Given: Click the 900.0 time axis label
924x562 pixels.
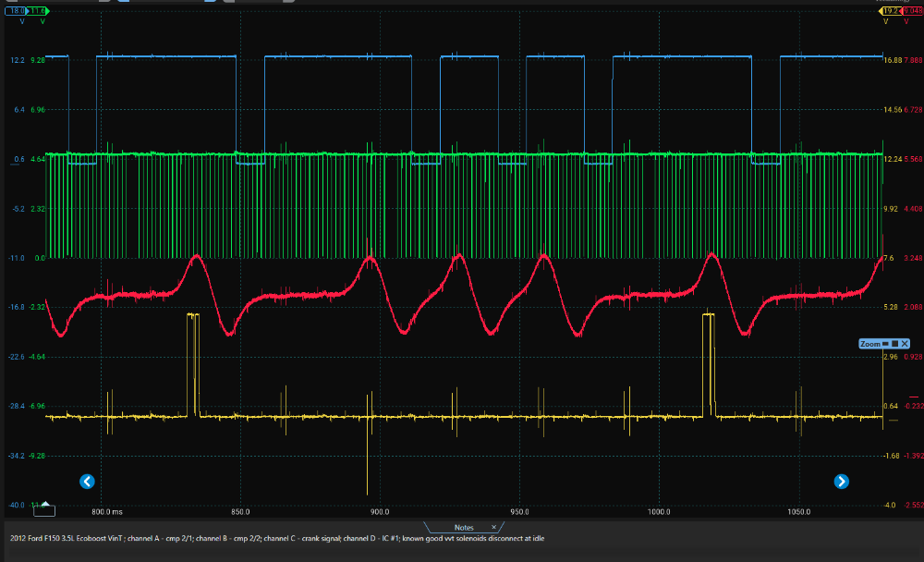Looking at the screenshot, I should click(378, 511).
